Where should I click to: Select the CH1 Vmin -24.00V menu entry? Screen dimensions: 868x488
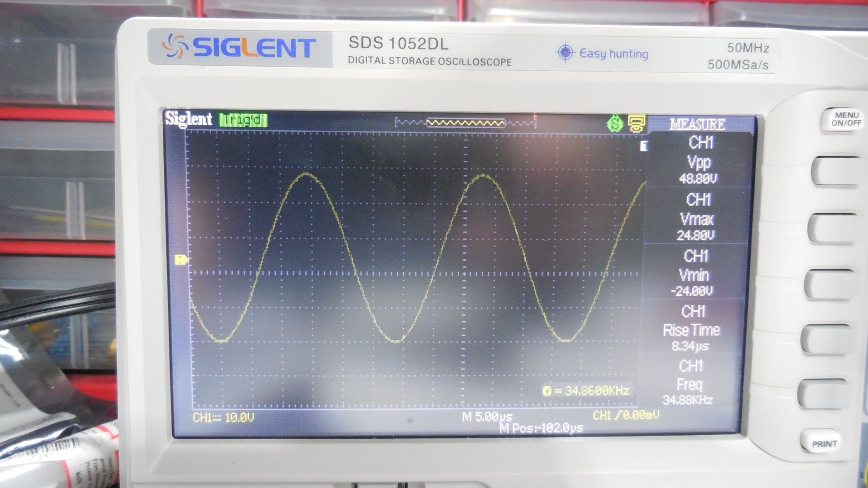pyautogui.click(x=694, y=272)
